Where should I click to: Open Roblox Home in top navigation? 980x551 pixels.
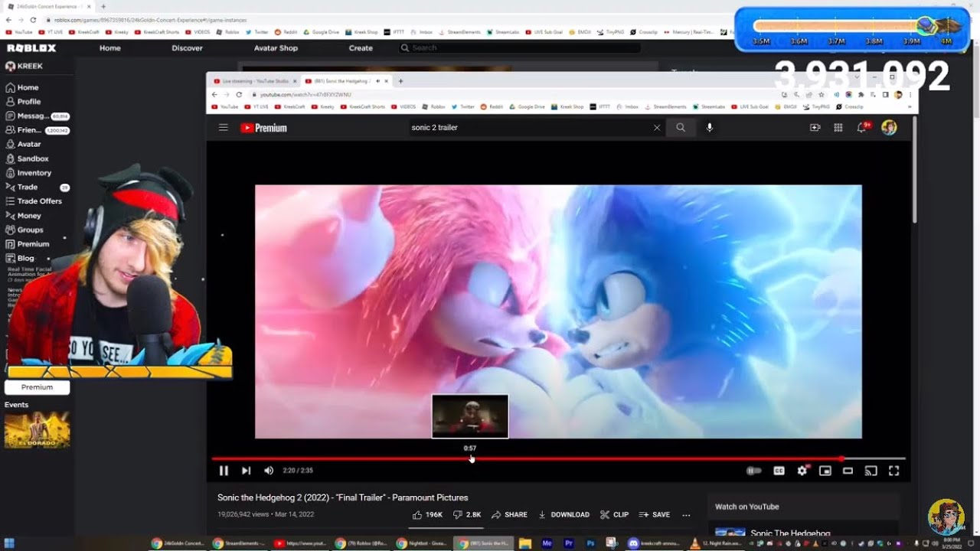pos(110,48)
